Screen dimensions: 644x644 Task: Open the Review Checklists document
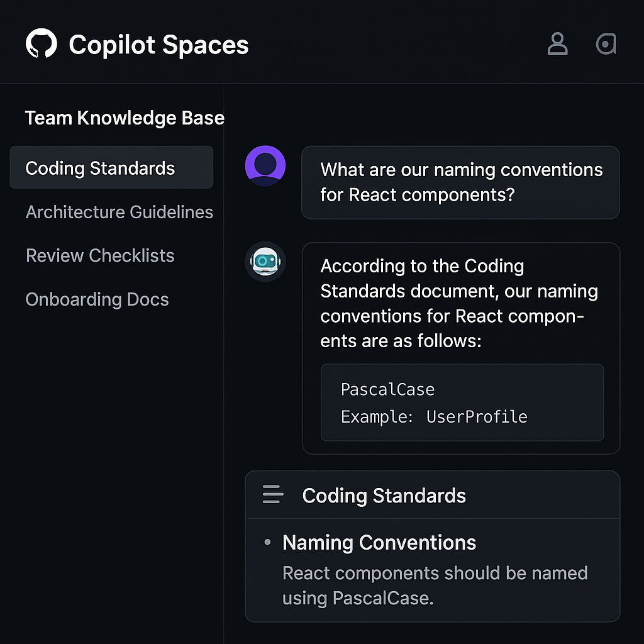(99, 256)
